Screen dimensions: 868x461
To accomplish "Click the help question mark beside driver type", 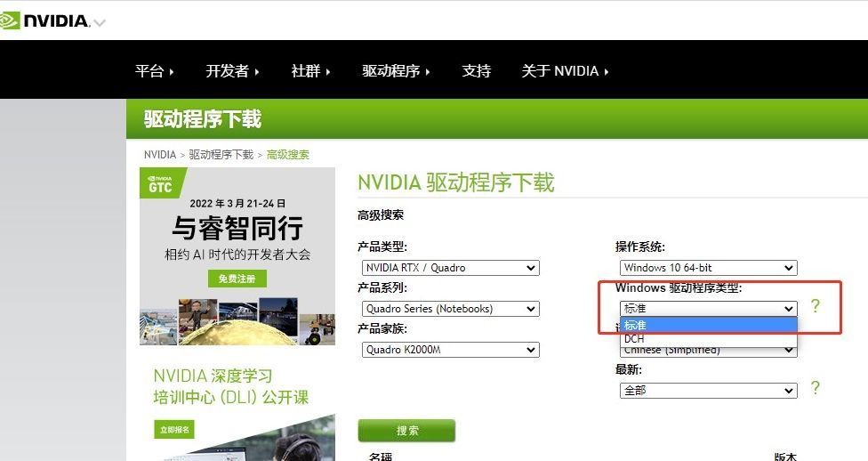I will [x=815, y=306].
